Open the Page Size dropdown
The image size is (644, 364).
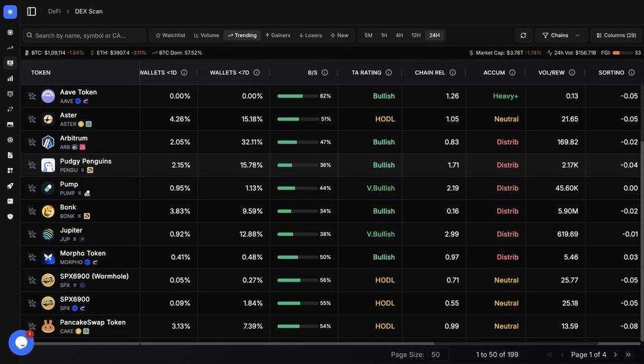pyautogui.click(x=438, y=355)
